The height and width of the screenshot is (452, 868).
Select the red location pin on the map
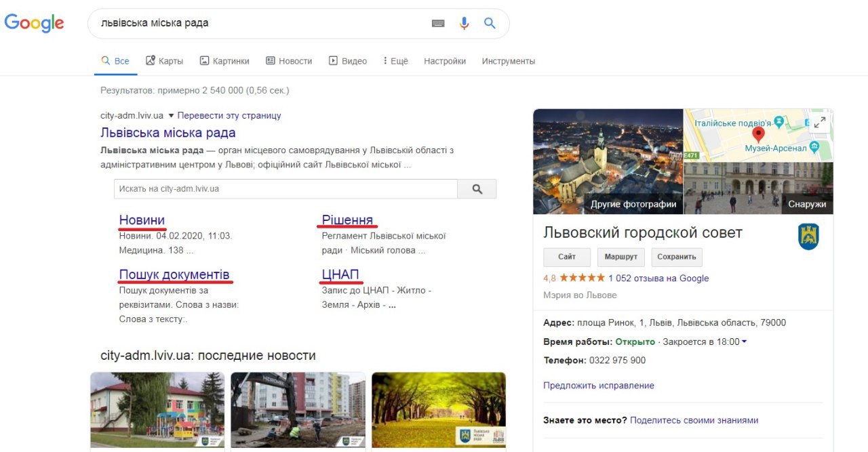[759, 134]
